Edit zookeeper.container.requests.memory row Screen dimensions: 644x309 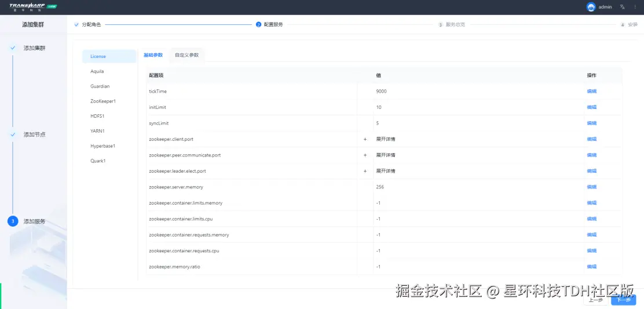[591, 235]
